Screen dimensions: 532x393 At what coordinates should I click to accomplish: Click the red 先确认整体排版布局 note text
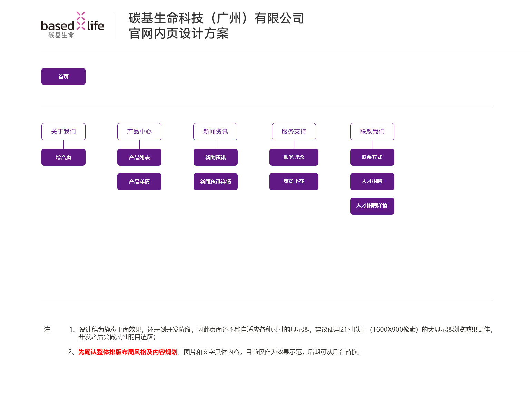point(128,352)
